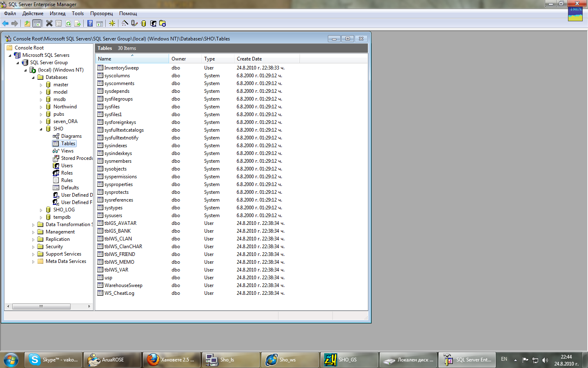Select Stored Procedures in the tree

tap(76, 158)
